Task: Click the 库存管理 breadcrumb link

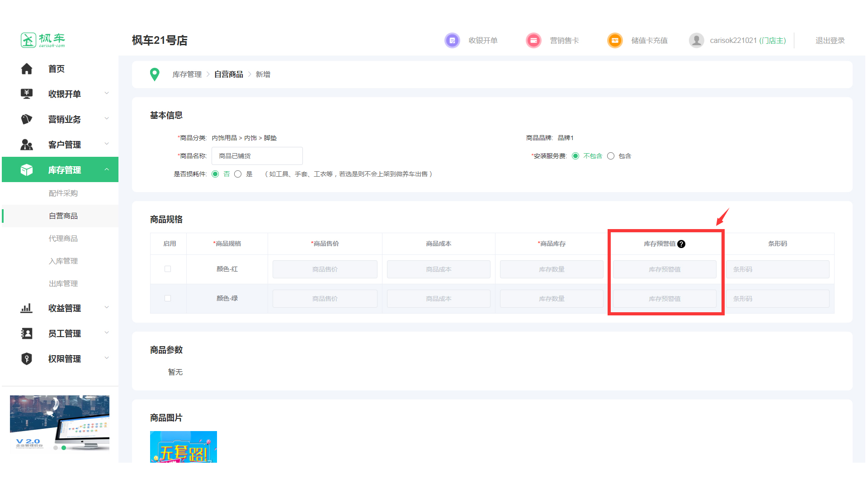Action: (x=187, y=75)
